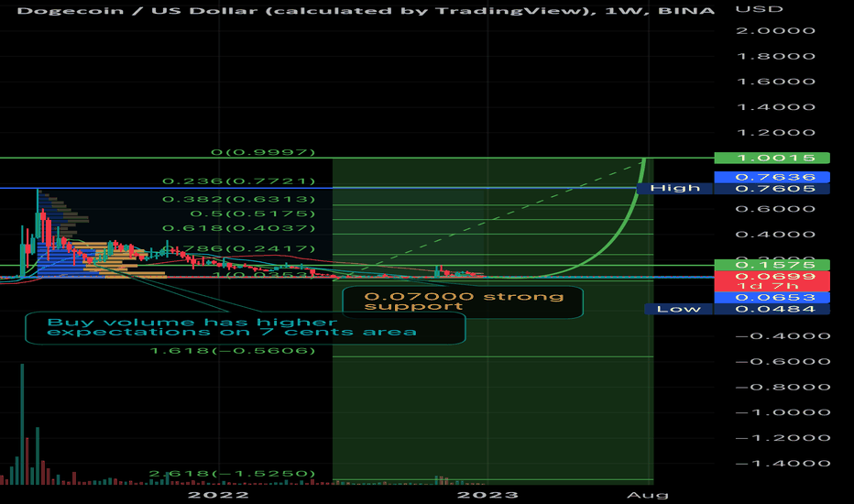Click the -0.8000 price axis tick
Image resolution: width=854 pixels, height=504 pixels.
click(783, 387)
